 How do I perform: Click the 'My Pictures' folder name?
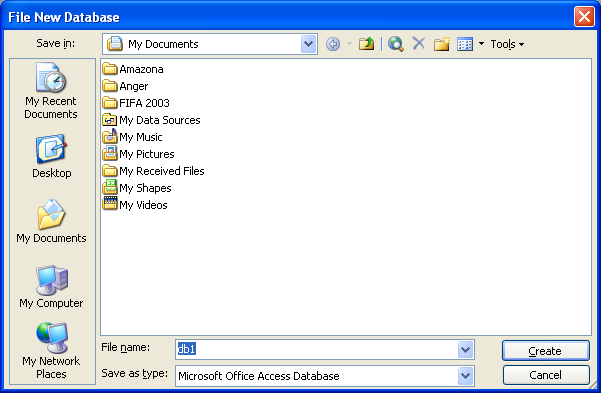coord(147,154)
